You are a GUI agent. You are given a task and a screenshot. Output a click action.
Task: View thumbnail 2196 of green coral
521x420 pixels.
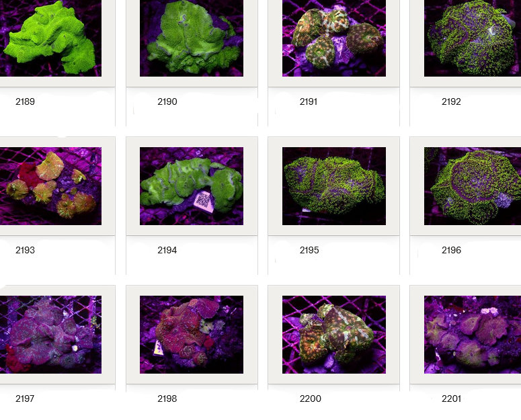pos(473,186)
